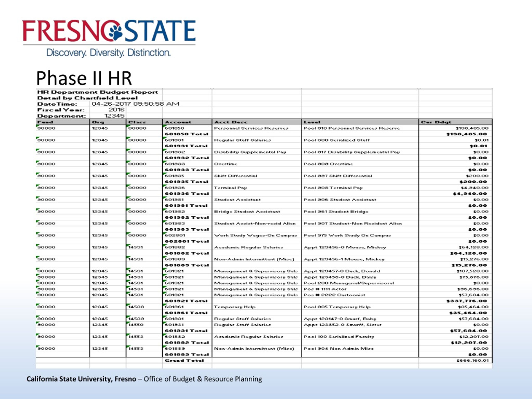
Task: Select 'Appt 123457-0 Duck, Donald' cell
Action: (360, 271)
